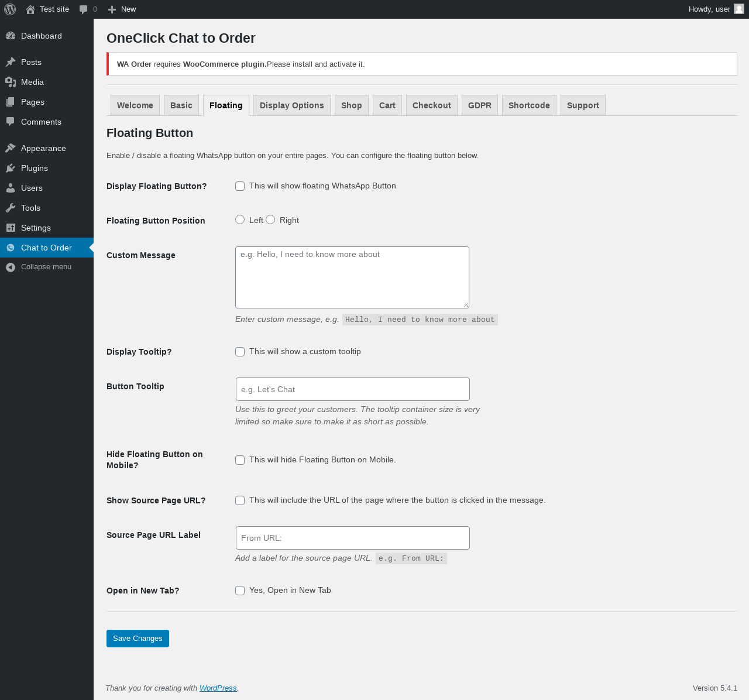Viewport: 749px width, 700px height.
Task: Select the Floating tab
Action: tap(226, 105)
